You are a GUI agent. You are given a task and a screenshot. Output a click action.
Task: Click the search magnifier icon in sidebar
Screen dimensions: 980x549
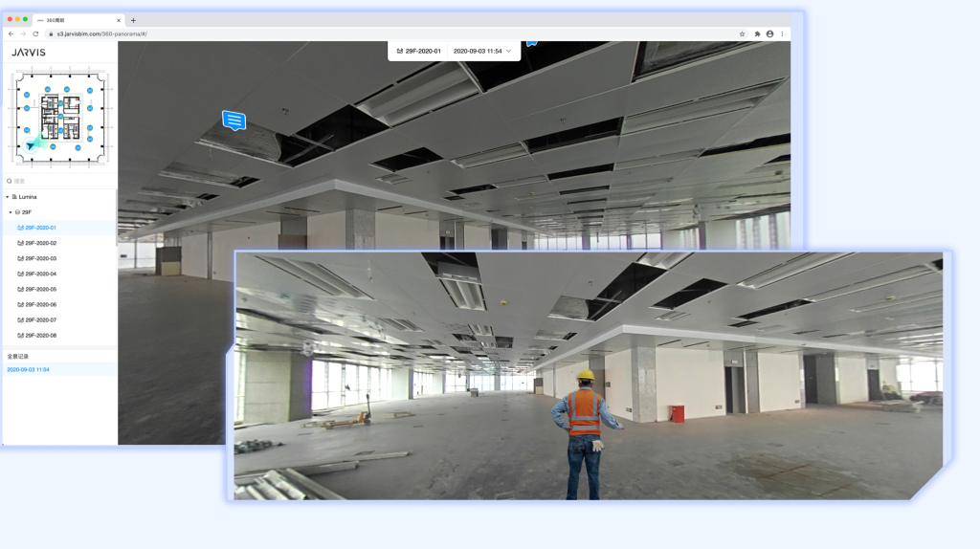10,181
